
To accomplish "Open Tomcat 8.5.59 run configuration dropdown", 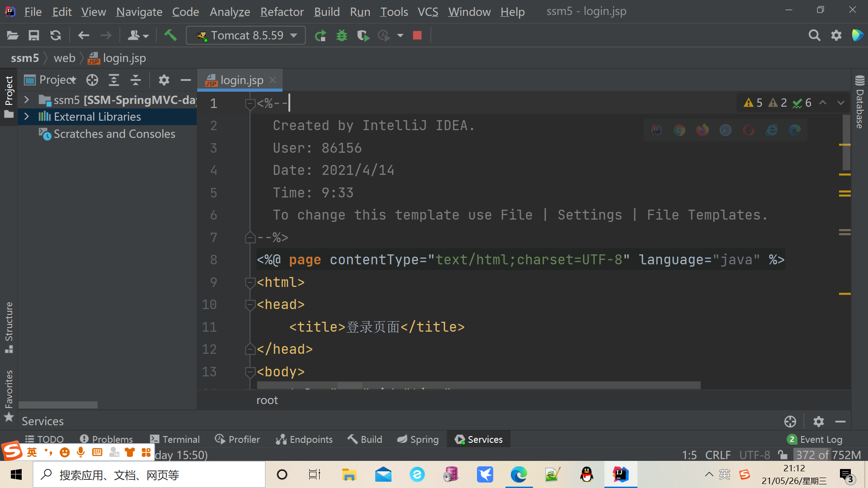I will pyautogui.click(x=246, y=35).
